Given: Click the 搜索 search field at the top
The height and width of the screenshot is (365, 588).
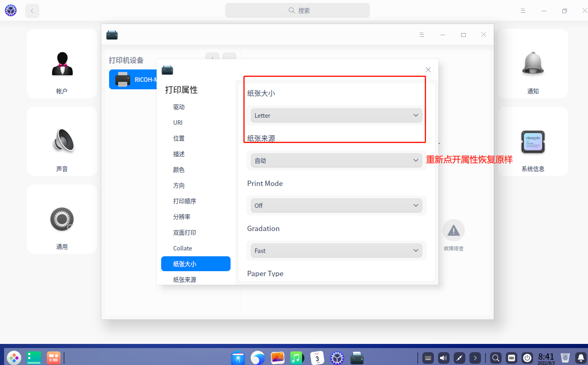Looking at the screenshot, I should tap(297, 10).
